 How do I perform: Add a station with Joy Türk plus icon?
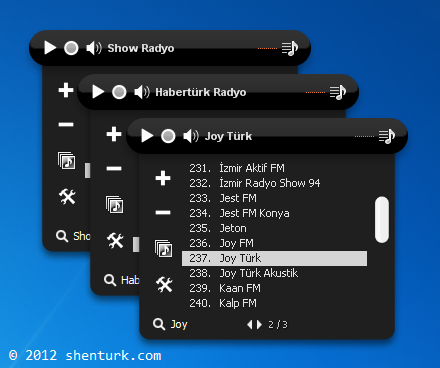(163, 178)
